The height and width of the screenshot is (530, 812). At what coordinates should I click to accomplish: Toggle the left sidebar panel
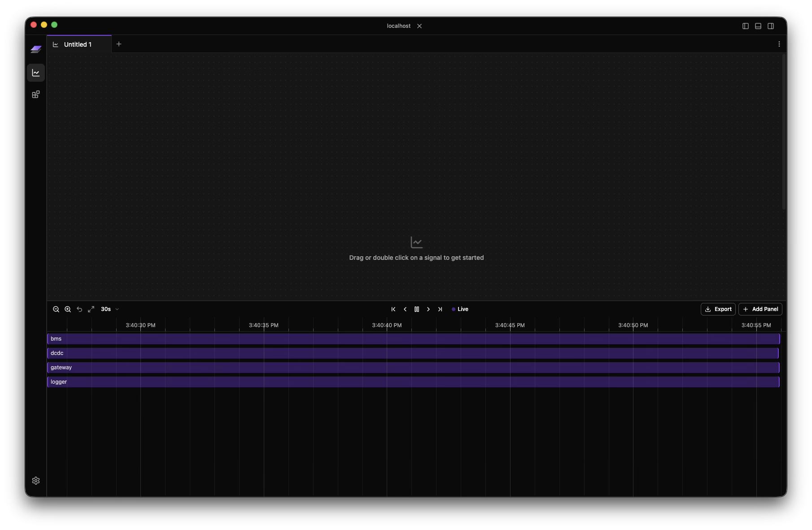coord(745,26)
